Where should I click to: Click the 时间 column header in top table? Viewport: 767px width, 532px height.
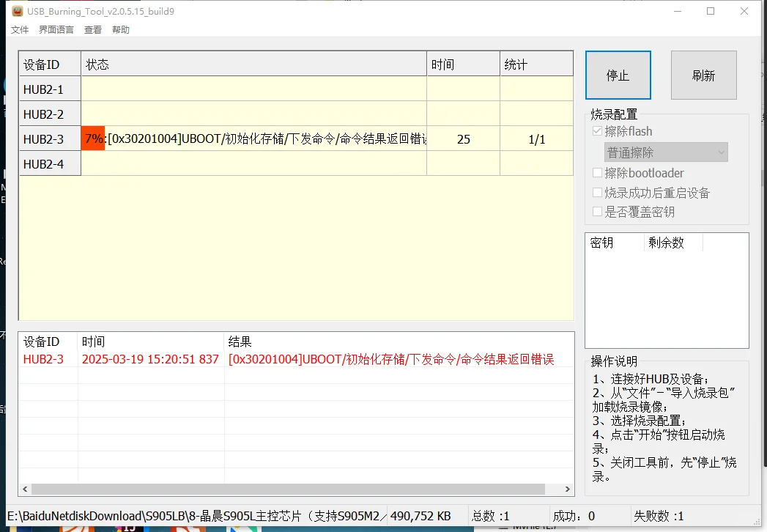point(463,64)
